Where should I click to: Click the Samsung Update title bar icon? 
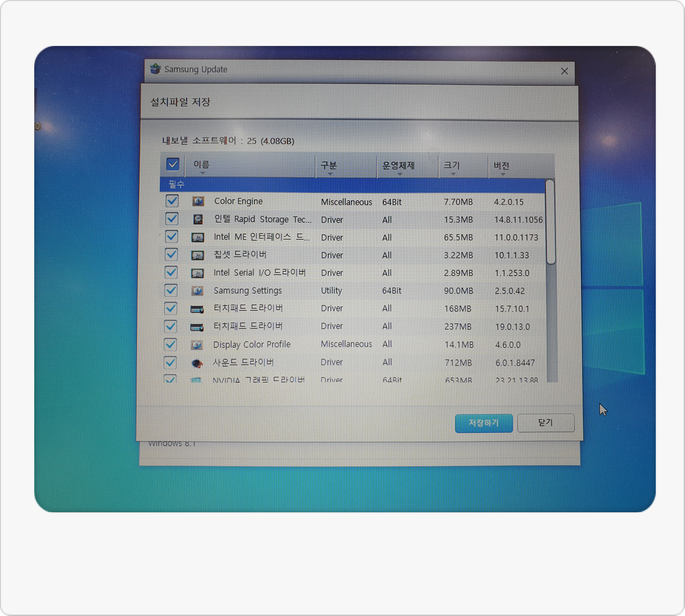[x=155, y=69]
